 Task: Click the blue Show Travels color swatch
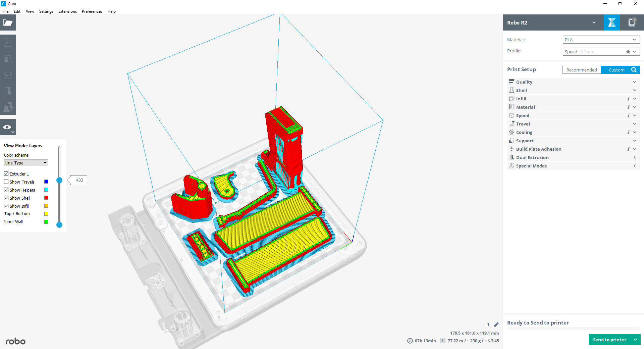(46, 182)
